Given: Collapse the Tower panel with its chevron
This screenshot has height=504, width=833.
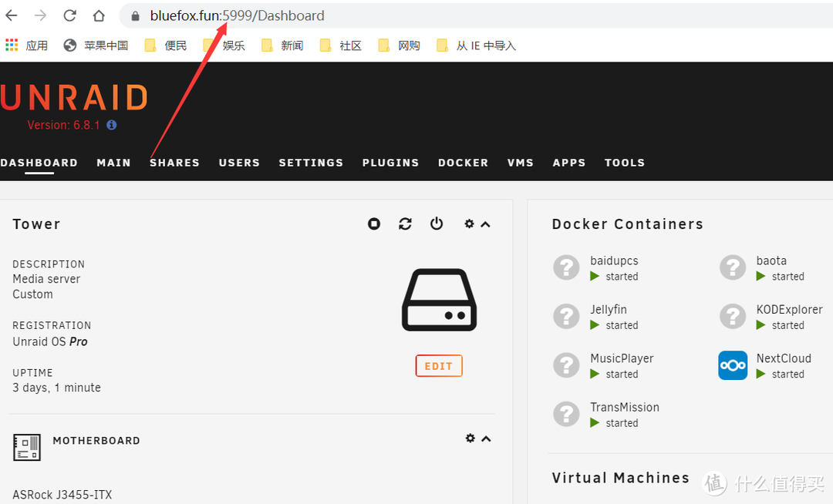Looking at the screenshot, I should 486,224.
